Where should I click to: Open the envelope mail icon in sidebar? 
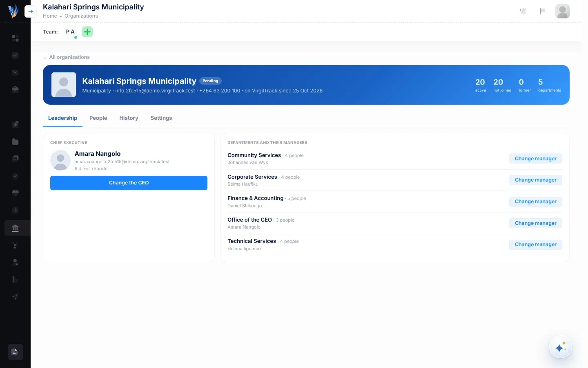click(15, 72)
